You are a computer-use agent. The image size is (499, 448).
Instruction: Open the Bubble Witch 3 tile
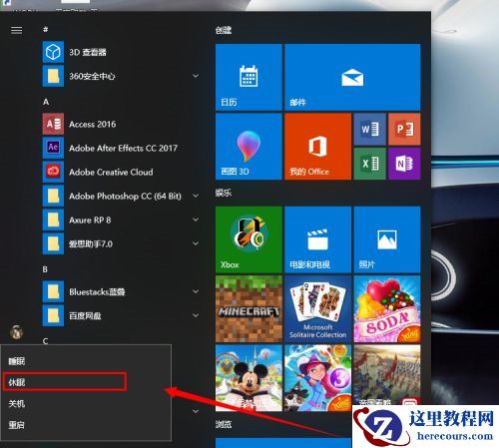click(x=317, y=378)
